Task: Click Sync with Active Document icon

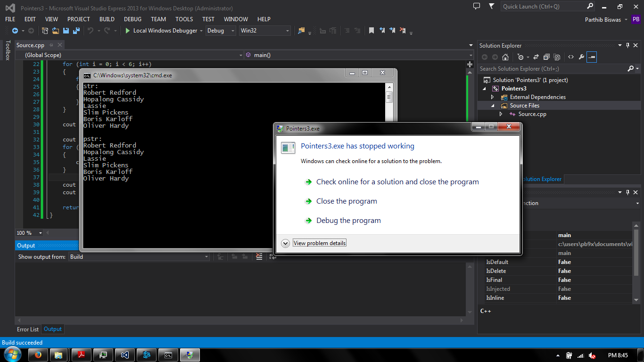Action: point(537,57)
